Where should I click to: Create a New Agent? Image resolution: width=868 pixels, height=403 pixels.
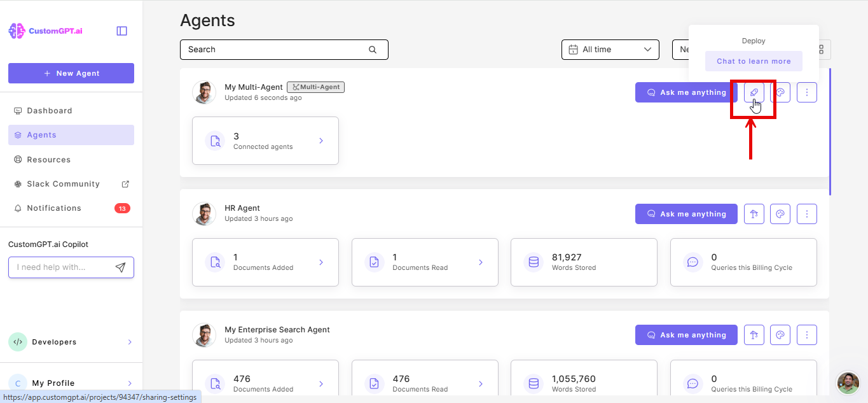pos(71,73)
